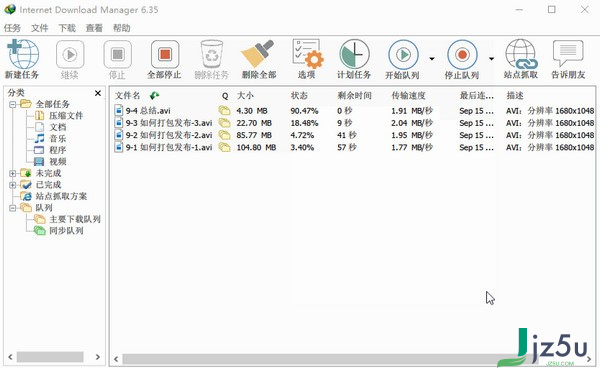
Task: Sort by 大小 column header
Action: tap(245, 96)
